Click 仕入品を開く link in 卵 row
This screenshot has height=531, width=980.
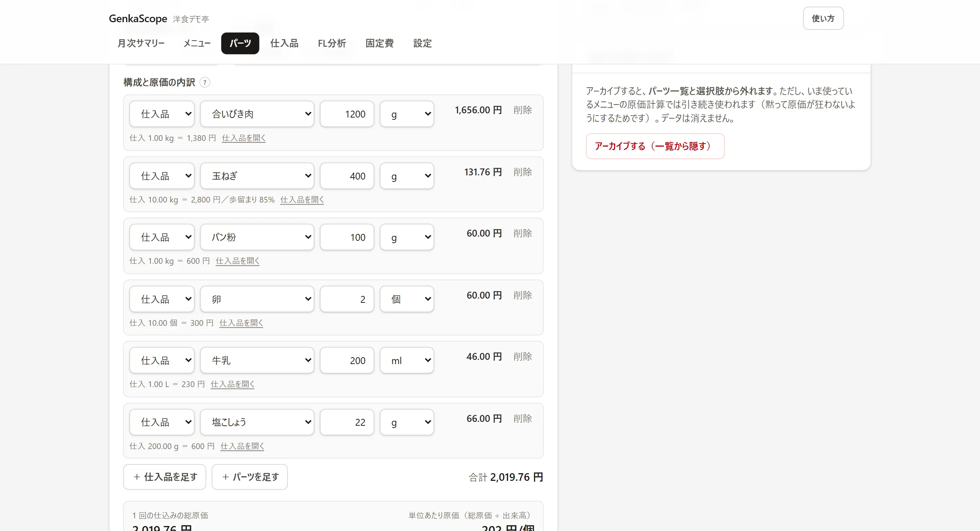pyautogui.click(x=241, y=323)
